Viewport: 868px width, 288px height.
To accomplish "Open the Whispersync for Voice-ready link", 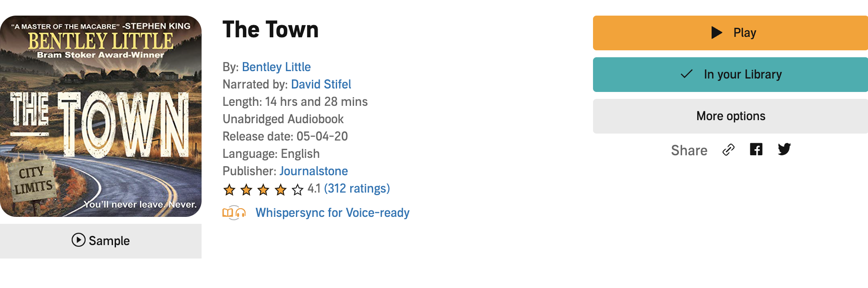I will click(x=332, y=213).
